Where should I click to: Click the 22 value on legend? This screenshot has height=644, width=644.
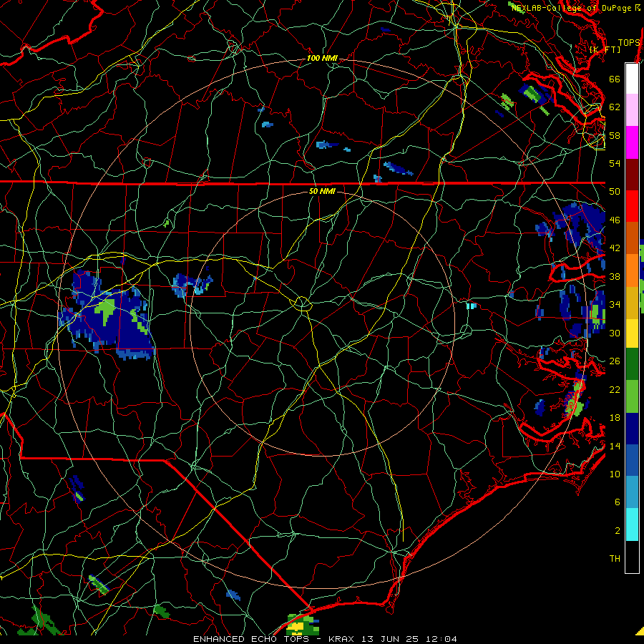coord(615,390)
